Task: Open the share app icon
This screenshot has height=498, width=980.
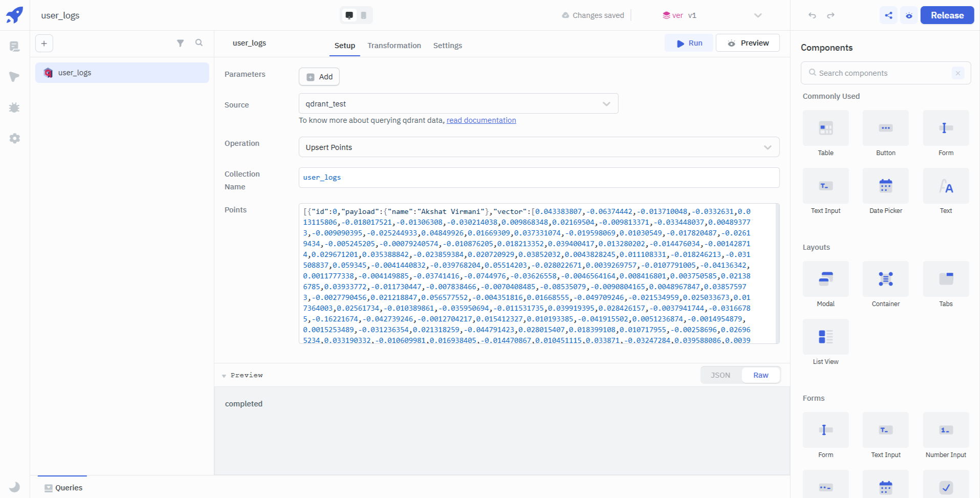Action: tap(888, 15)
